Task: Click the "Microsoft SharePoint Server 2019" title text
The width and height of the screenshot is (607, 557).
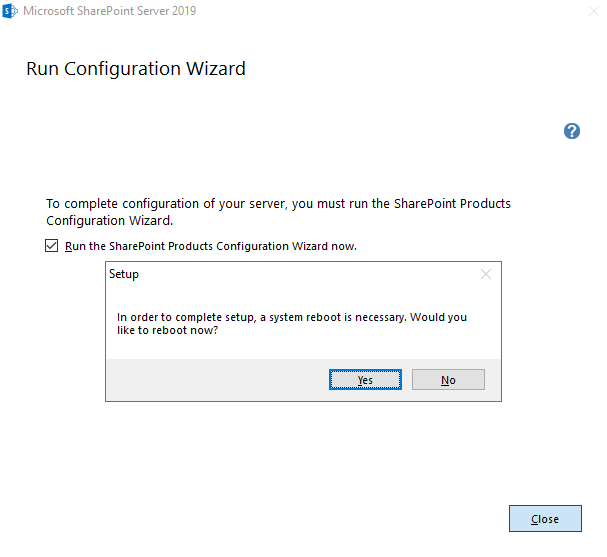Action: click(109, 11)
